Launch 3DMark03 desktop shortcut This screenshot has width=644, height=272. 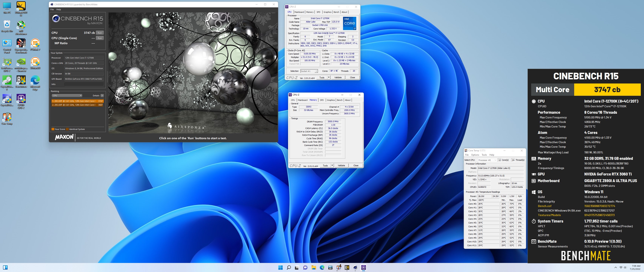(x=35, y=63)
